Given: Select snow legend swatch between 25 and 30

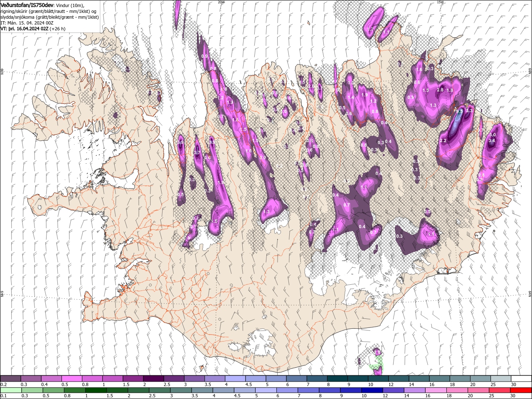Looking at the screenshot, I should (500, 379).
